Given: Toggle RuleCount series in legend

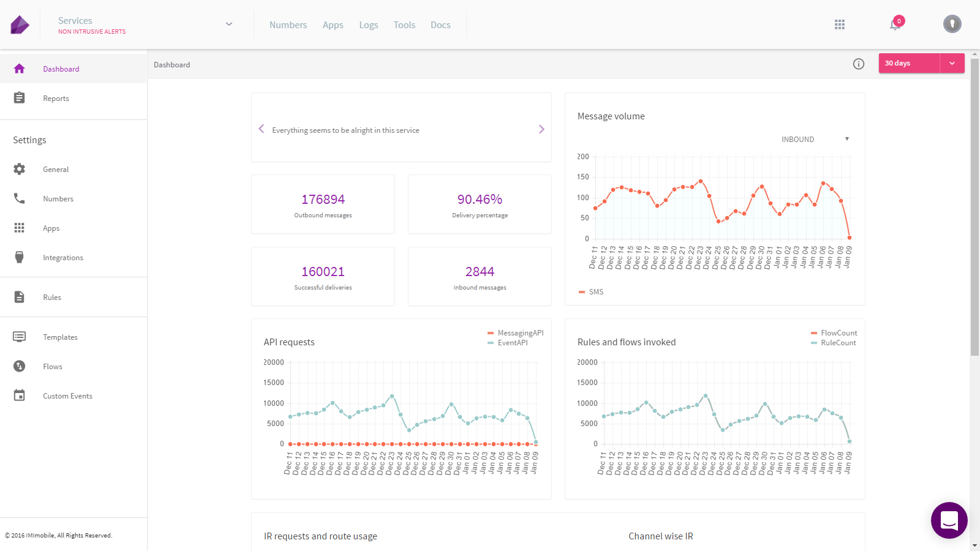Looking at the screenshot, I should pos(833,343).
